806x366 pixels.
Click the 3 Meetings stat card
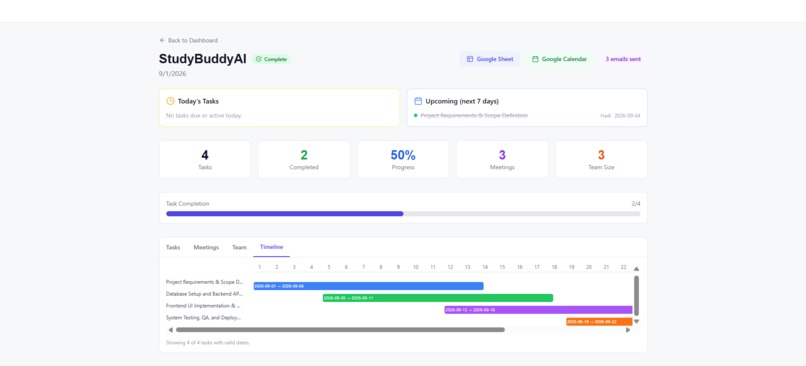point(502,160)
